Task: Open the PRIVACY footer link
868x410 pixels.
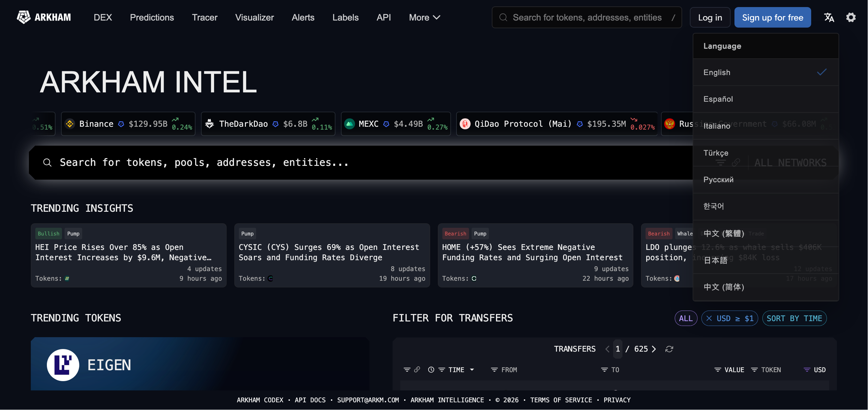Action: click(x=617, y=400)
